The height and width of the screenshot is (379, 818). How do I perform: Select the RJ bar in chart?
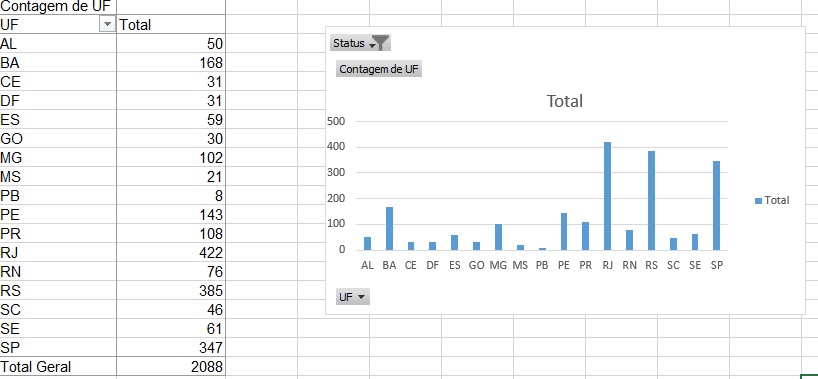click(x=607, y=196)
